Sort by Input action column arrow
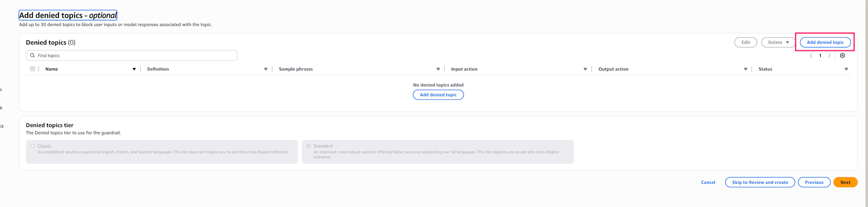Screen dimensions: 868x207 click(x=585, y=69)
